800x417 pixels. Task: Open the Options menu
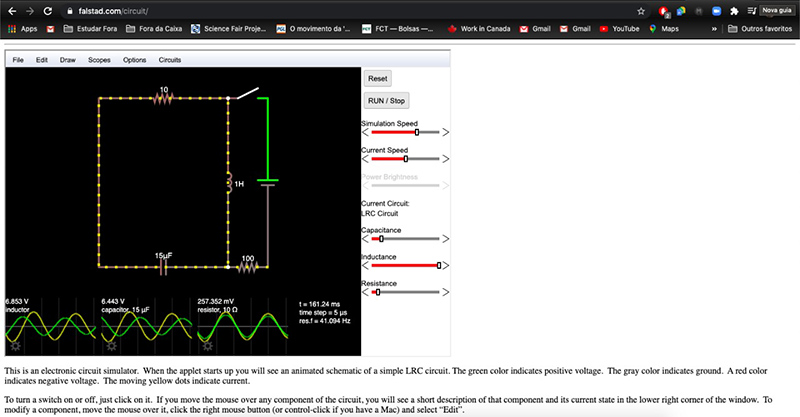point(134,60)
